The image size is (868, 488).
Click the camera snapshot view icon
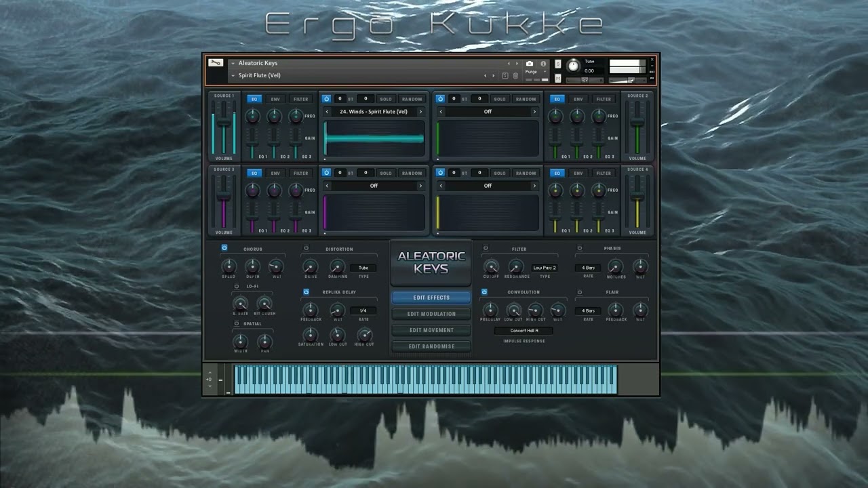click(530, 63)
